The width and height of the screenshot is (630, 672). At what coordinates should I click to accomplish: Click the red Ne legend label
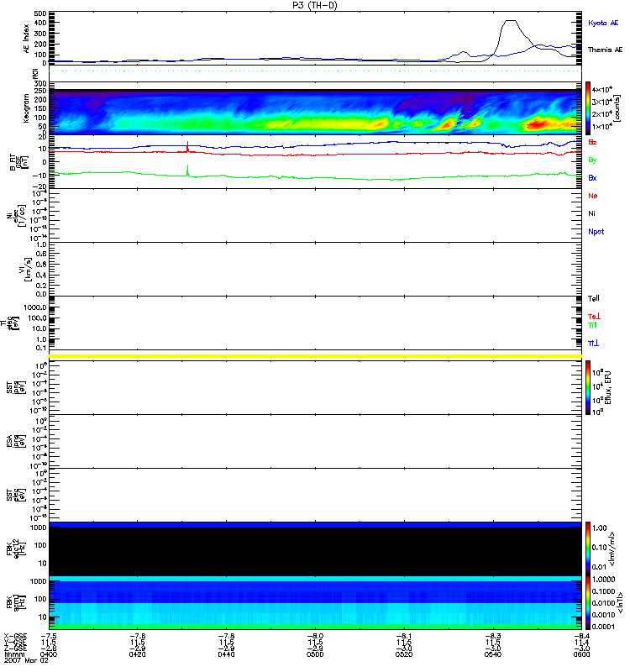[x=592, y=196]
